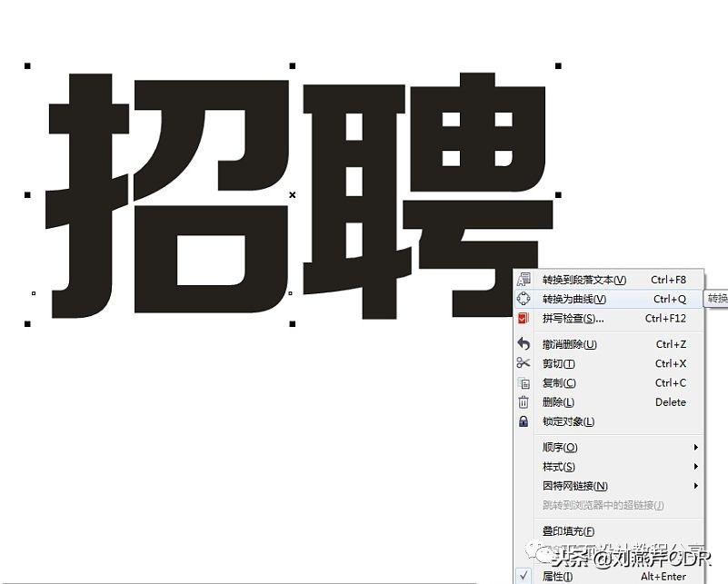728x584 pixels.
Task: Click the X center marker of the selection
Action: [x=294, y=193]
